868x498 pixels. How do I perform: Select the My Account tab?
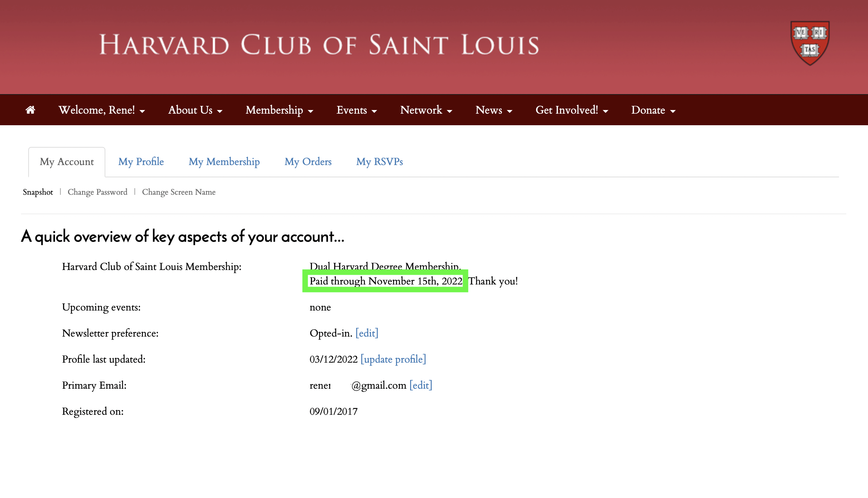[67, 162]
